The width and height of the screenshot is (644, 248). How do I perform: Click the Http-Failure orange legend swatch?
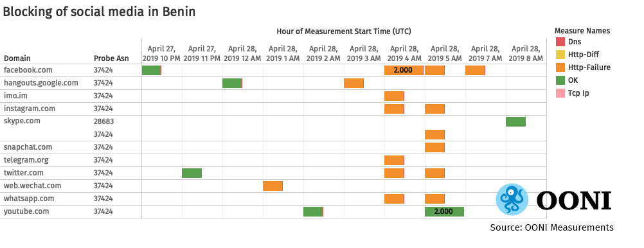560,67
